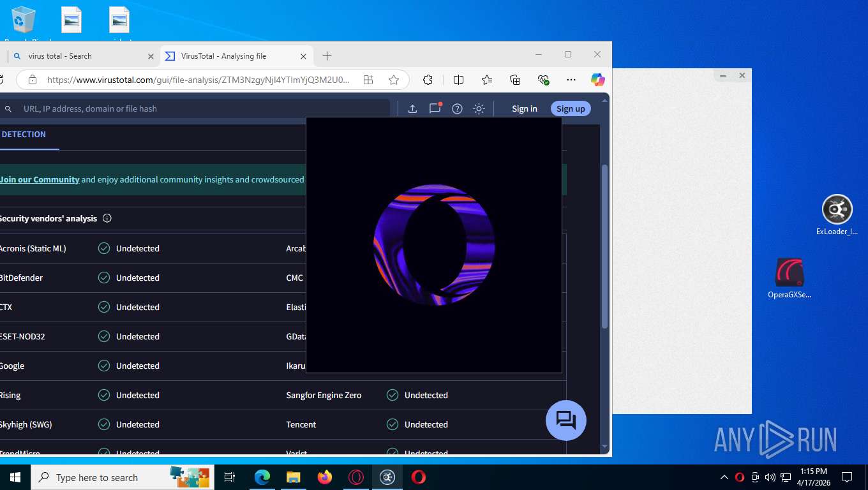Open Opera GX from the taskbar

356,477
